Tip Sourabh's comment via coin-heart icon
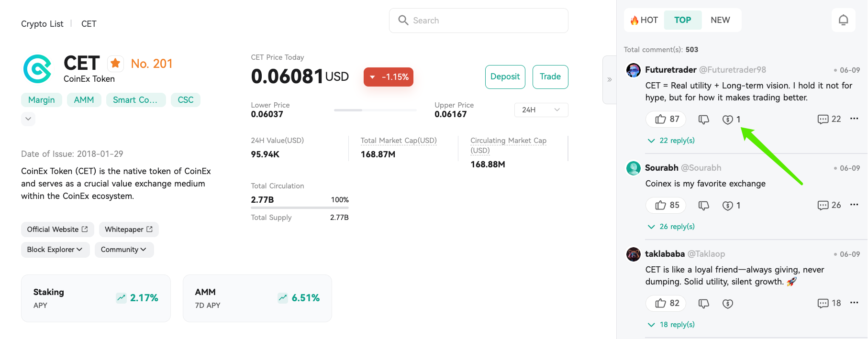Viewport: 868px width, 339px height. [728, 205]
